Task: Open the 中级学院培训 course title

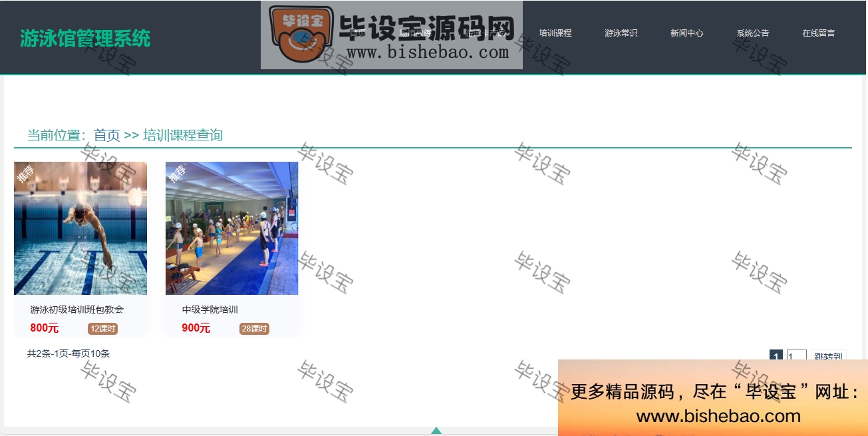Action: [x=210, y=310]
